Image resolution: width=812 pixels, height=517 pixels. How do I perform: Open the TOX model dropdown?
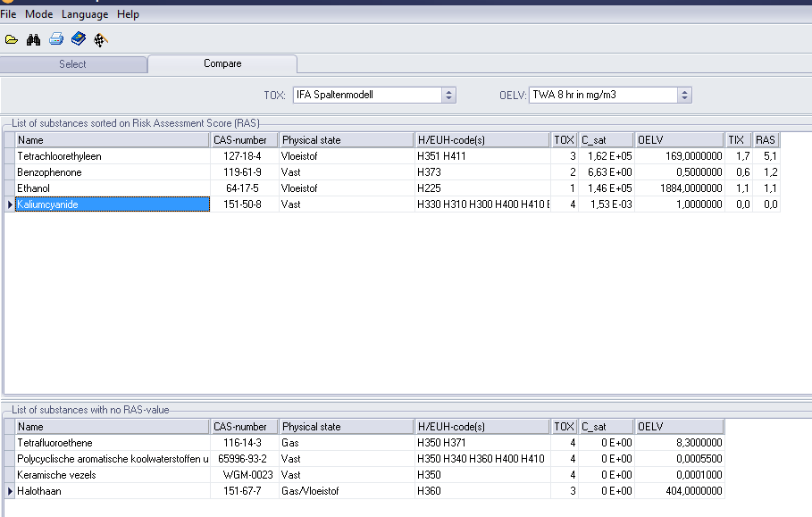click(448, 95)
